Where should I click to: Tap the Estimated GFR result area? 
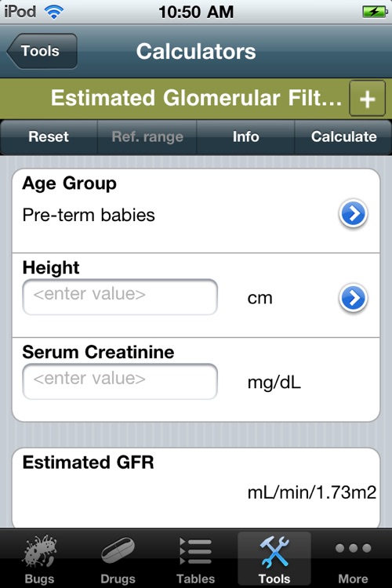tap(196, 488)
